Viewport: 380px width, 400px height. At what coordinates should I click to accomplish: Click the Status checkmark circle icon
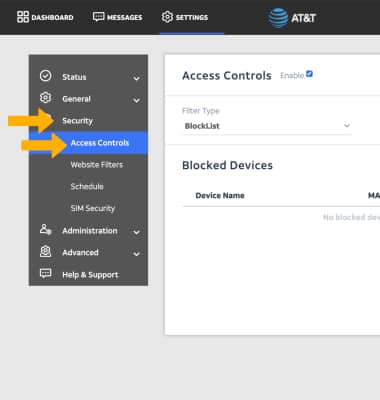(46, 76)
